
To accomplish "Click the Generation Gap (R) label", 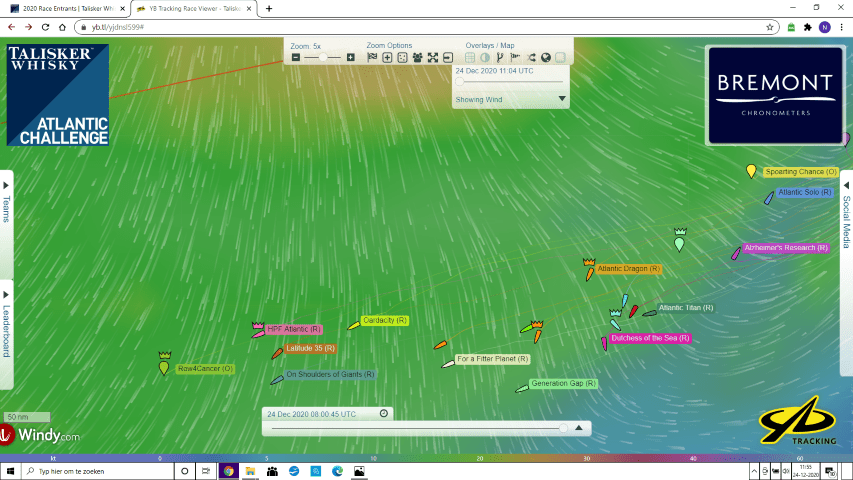I will coord(563,383).
